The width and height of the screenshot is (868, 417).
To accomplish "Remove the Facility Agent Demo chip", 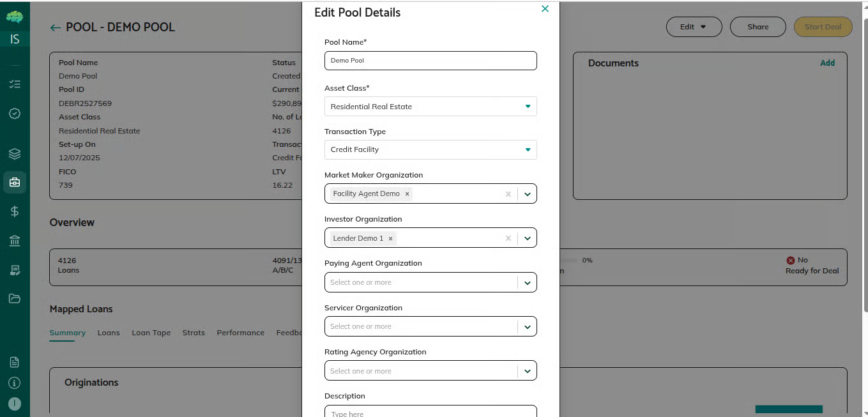I will 407,194.
